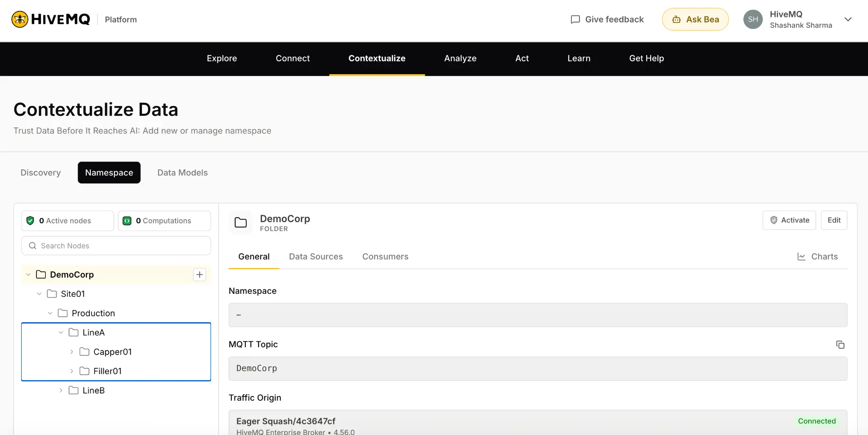Image resolution: width=868 pixels, height=435 pixels.
Task: Open the Act menu
Action: pyautogui.click(x=522, y=59)
